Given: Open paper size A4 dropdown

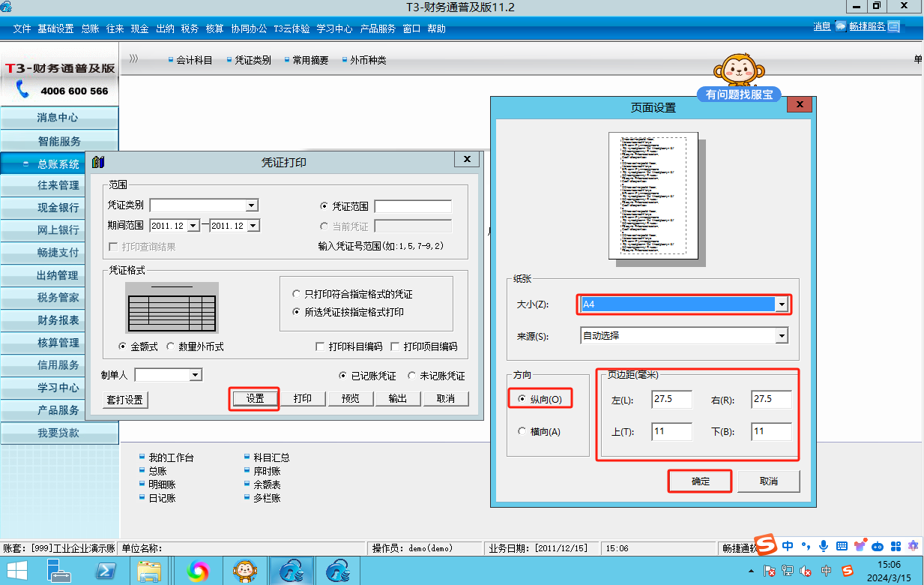Looking at the screenshot, I should click(782, 304).
